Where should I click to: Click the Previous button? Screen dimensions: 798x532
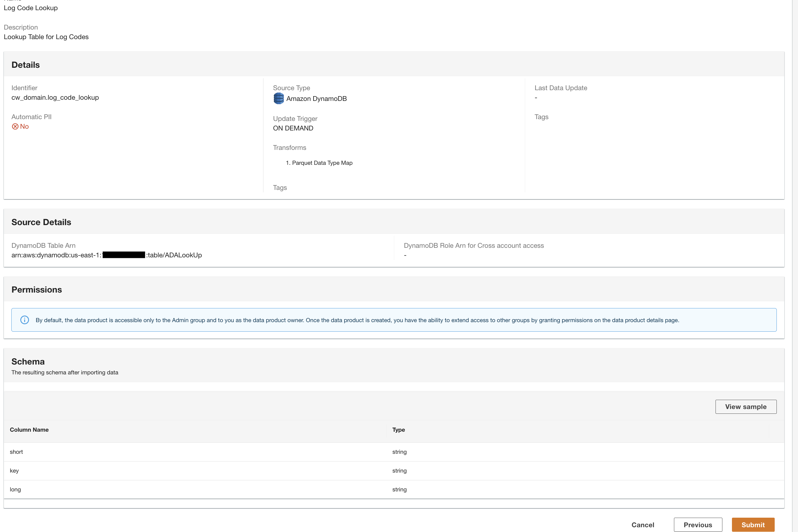(698, 525)
